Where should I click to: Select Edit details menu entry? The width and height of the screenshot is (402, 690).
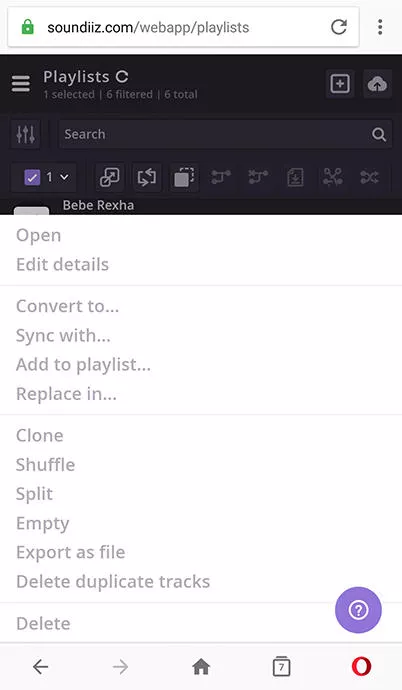coord(62,265)
